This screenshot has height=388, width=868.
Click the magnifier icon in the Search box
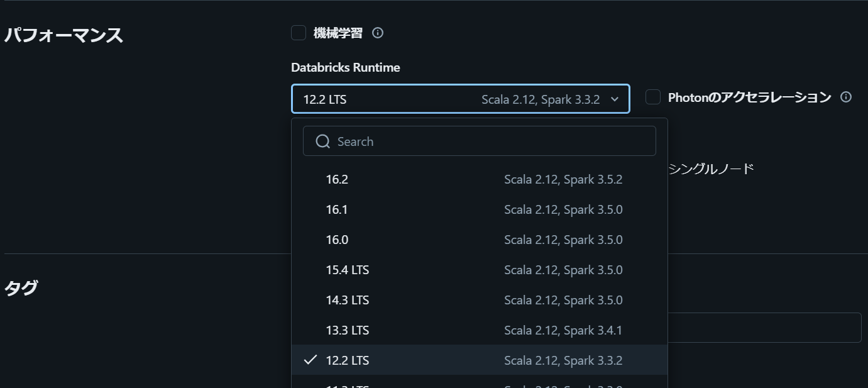point(323,141)
